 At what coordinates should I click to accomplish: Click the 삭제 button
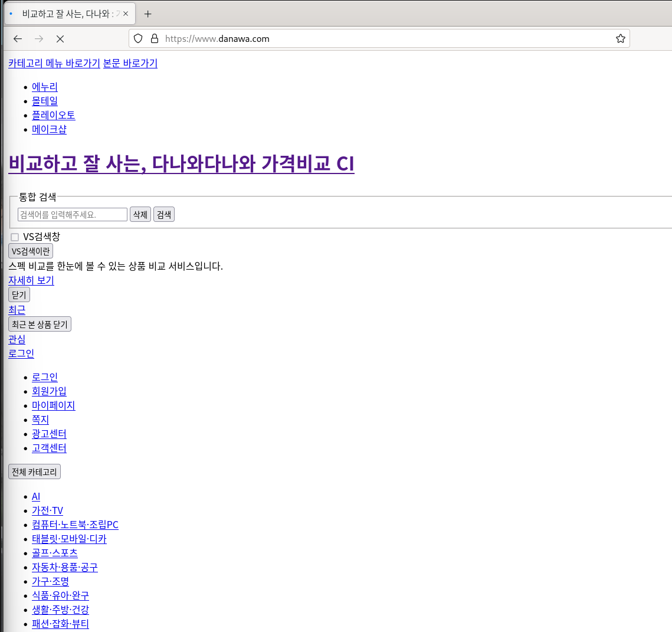140,214
